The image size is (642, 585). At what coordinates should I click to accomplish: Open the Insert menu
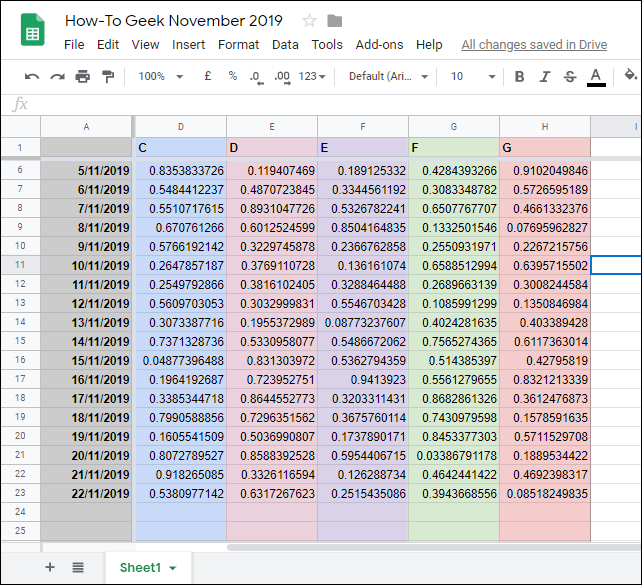tap(188, 45)
